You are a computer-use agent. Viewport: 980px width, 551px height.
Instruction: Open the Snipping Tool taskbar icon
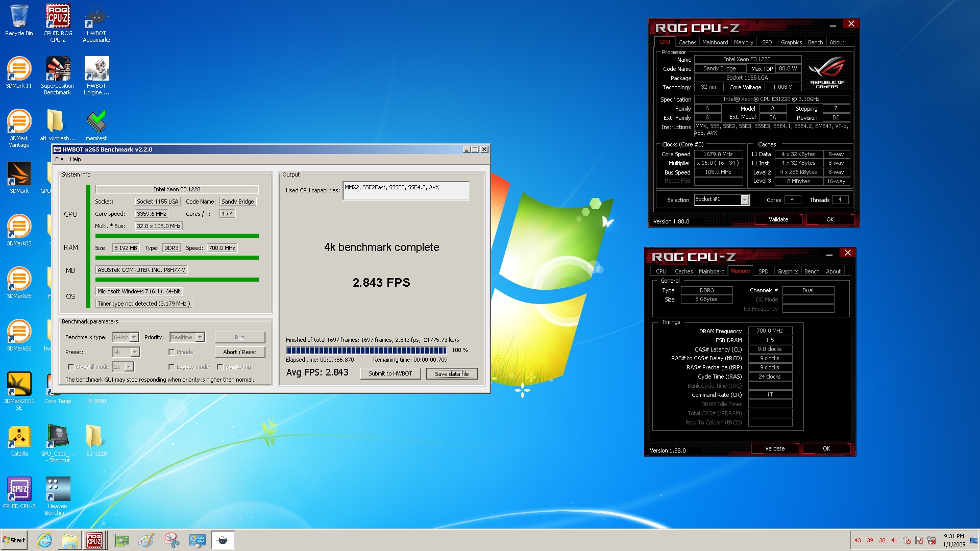click(x=172, y=540)
